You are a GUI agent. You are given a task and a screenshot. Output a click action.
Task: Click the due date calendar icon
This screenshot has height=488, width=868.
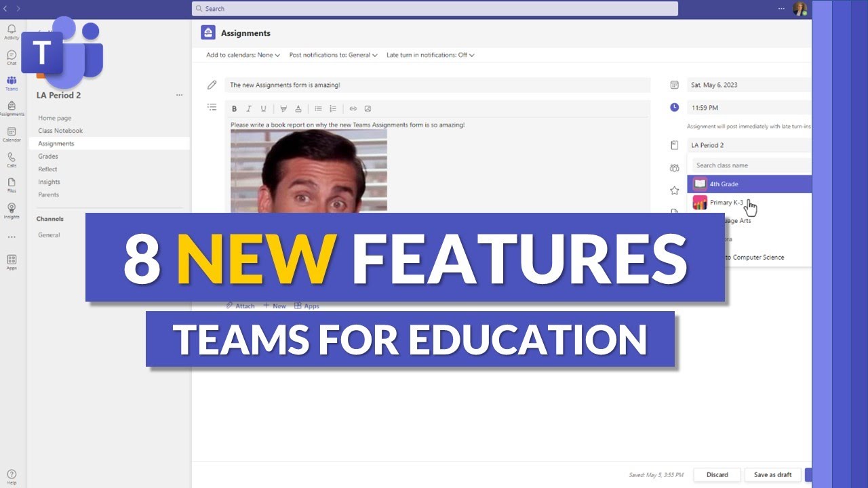click(674, 85)
